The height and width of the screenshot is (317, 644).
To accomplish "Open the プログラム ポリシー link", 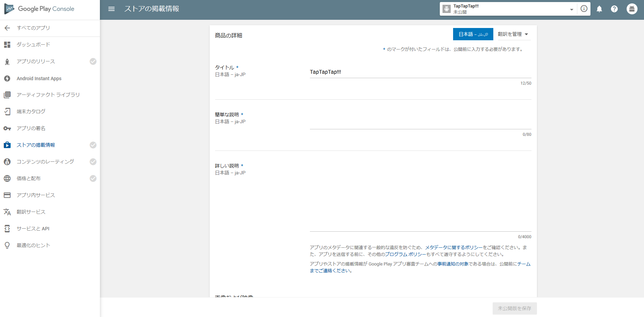I will pos(405,254).
